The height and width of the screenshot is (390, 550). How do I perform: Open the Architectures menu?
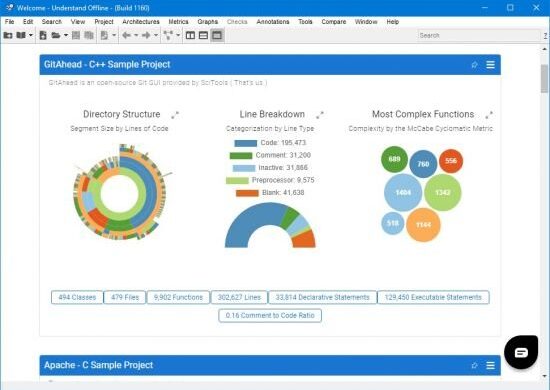click(141, 22)
